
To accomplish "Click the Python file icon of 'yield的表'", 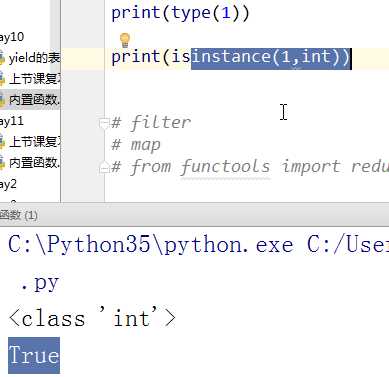I will point(3,58).
